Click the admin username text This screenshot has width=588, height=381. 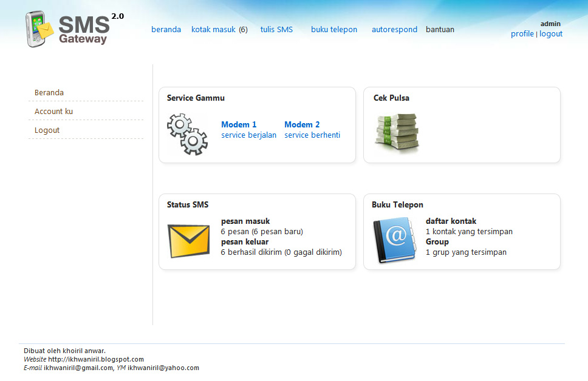[x=550, y=24]
